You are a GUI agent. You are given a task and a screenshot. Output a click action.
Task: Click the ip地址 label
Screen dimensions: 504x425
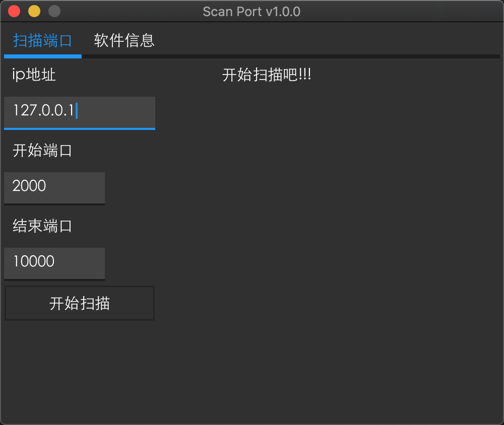click(x=34, y=75)
